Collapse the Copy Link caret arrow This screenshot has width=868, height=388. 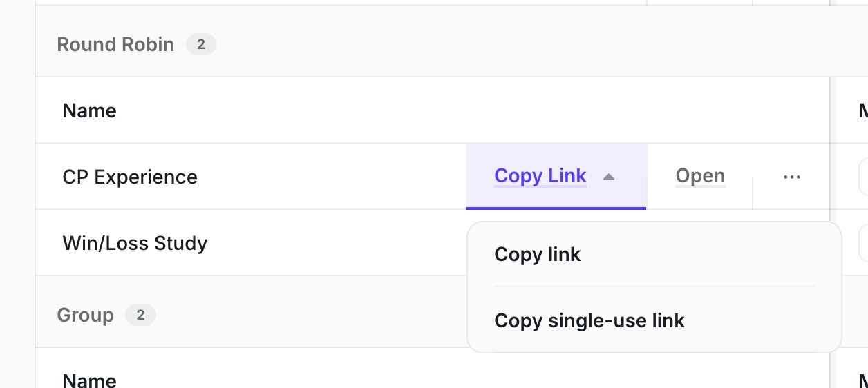pos(608,177)
